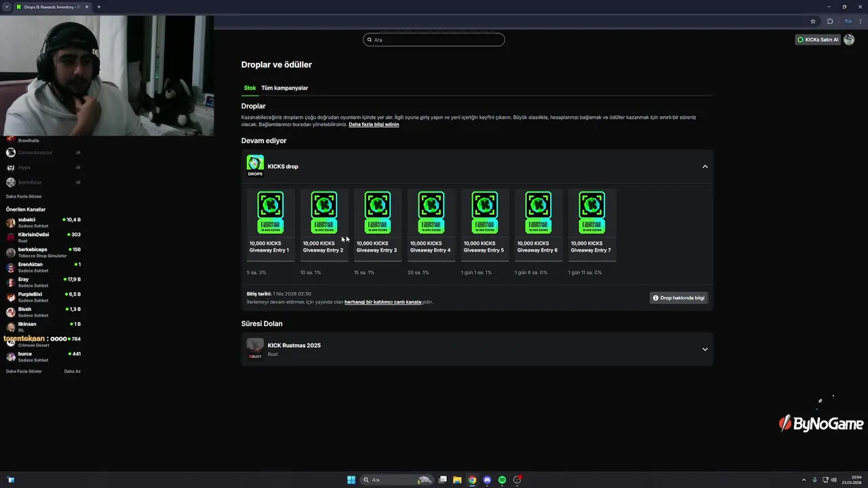Click the KICKs Satın Al button
868x488 pixels.
coord(818,40)
